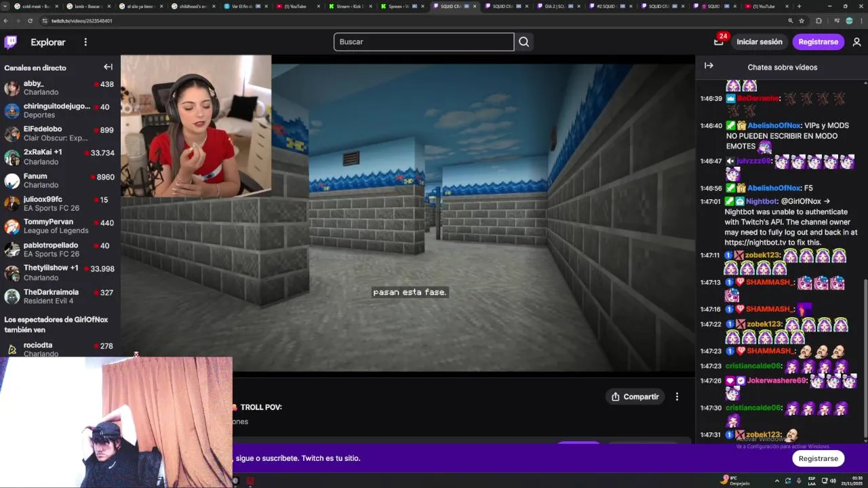
Task: Open 2xRaKai +1 channel in sidebar
Action: tap(60, 157)
